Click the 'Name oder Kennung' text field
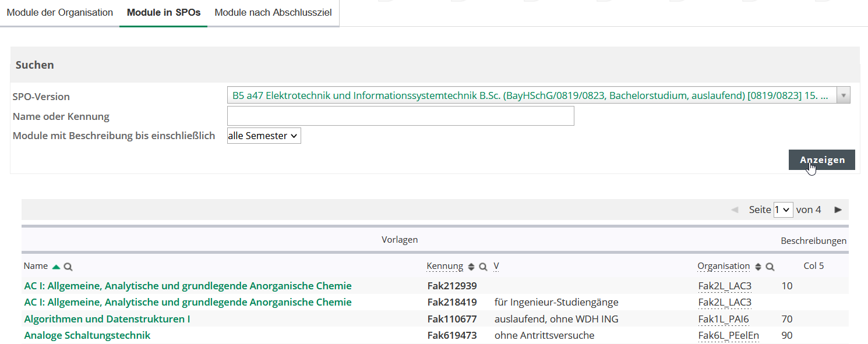This screenshot has height=344, width=868. (400, 116)
